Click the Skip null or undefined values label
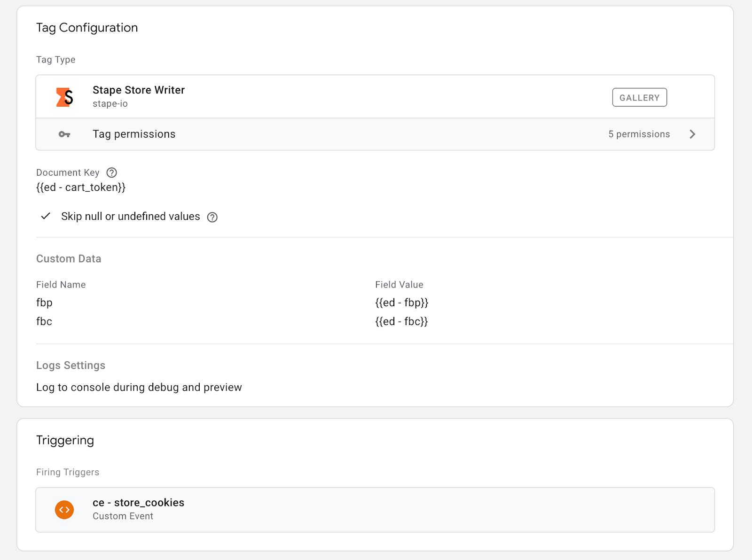 coord(131,217)
